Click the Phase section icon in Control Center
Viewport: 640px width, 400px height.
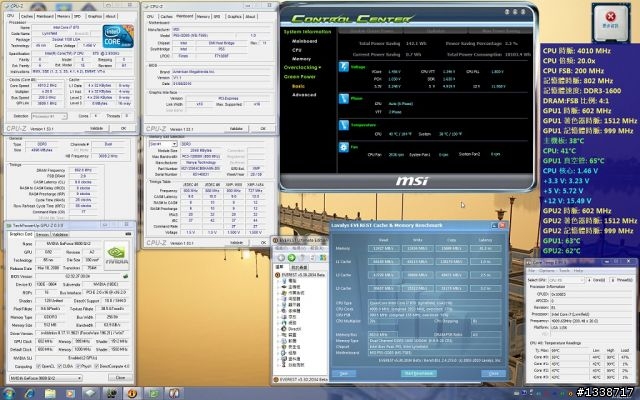(344, 98)
